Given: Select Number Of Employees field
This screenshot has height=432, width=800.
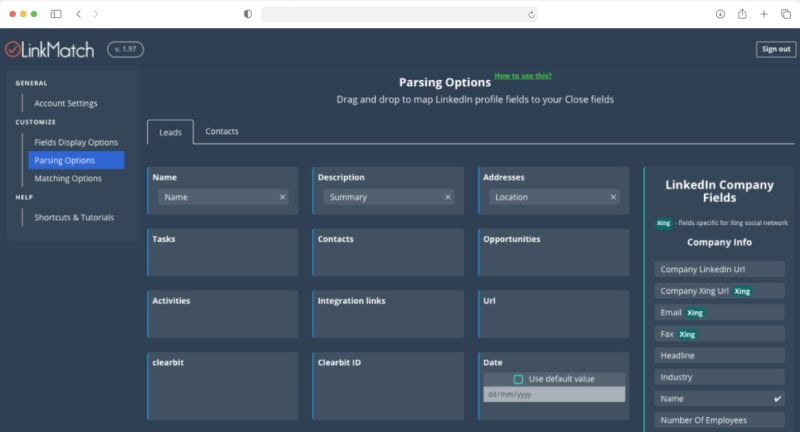Looking at the screenshot, I should point(719,420).
